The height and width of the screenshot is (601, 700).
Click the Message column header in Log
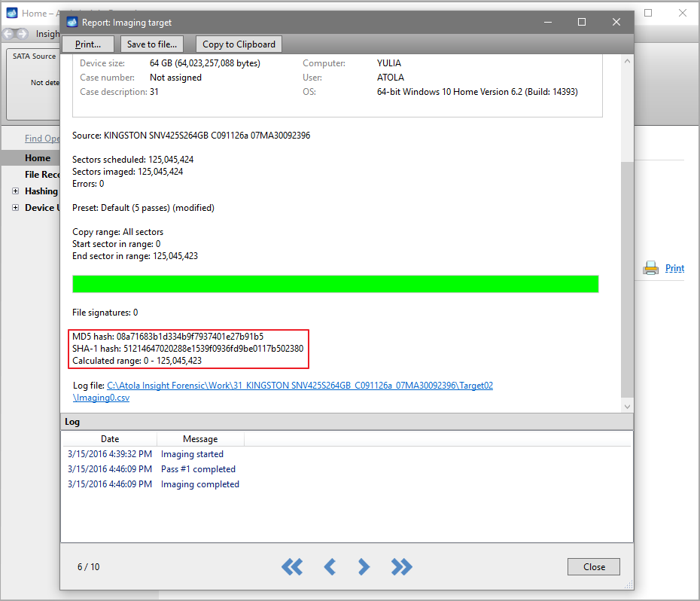[200, 439]
